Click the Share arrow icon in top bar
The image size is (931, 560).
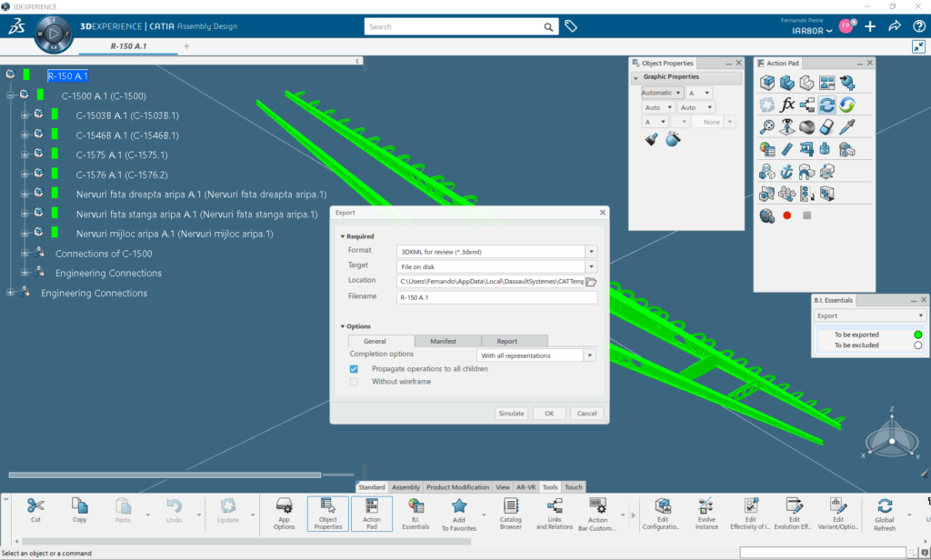click(895, 26)
